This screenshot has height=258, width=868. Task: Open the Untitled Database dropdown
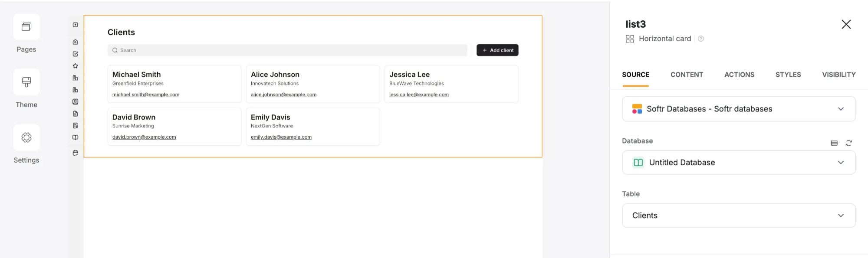(x=739, y=163)
